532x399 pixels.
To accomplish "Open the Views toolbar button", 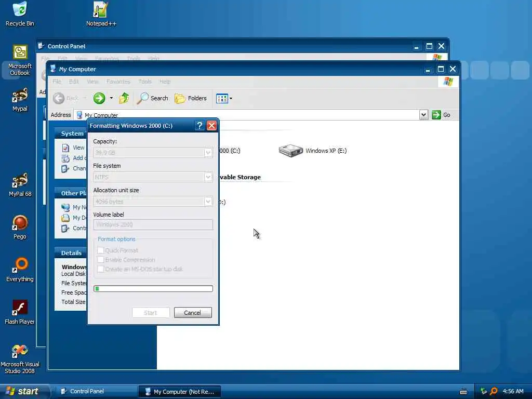I will click(x=221, y=98).
